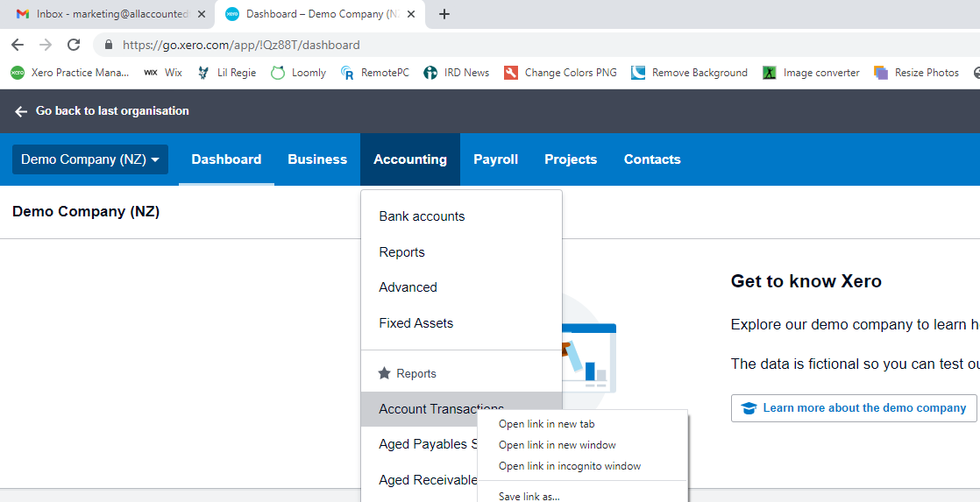This screenshot has height=502, width=980.
Task: Click the browser back arrow icon
Action: coord(18,45)
